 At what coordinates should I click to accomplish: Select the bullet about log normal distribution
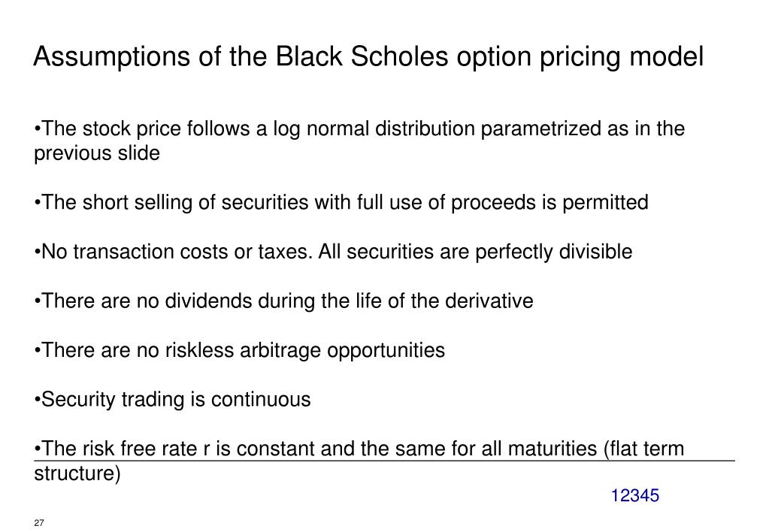pyautogui.click(x=359, y=141)
